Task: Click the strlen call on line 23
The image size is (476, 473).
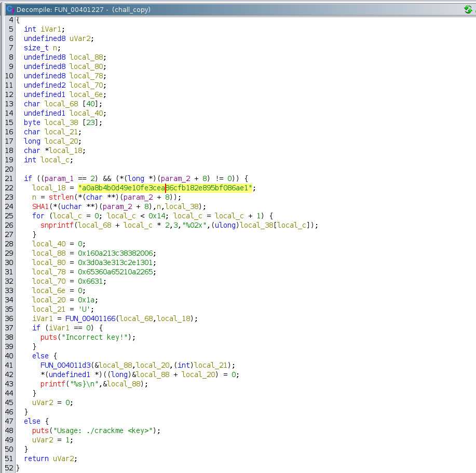Action: click(61, 197)
